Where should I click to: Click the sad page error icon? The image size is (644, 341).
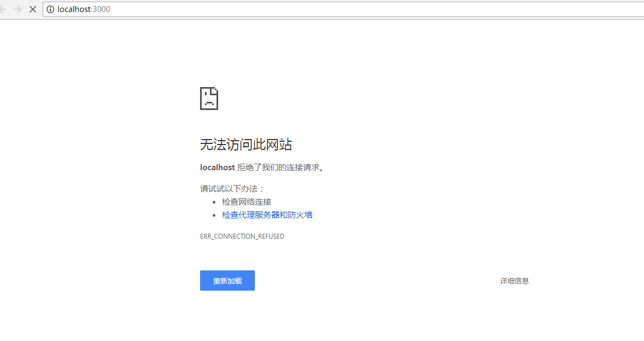click(208, 99)
